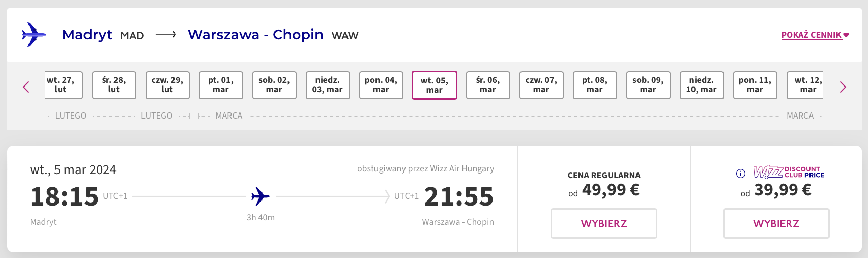This screenshot has height=258, width=868.
Task: Select the śr. 28, lut date
Action: [114, 85]
